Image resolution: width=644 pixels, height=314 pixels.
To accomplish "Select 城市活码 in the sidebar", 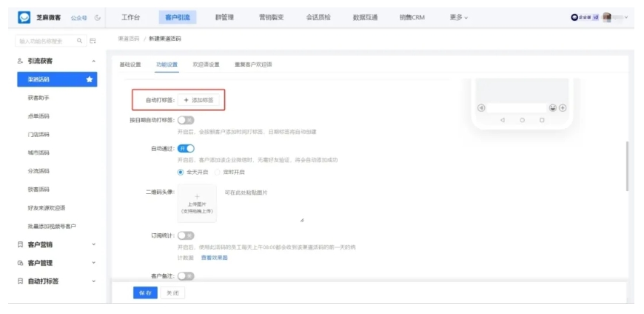I will [38, 153].
